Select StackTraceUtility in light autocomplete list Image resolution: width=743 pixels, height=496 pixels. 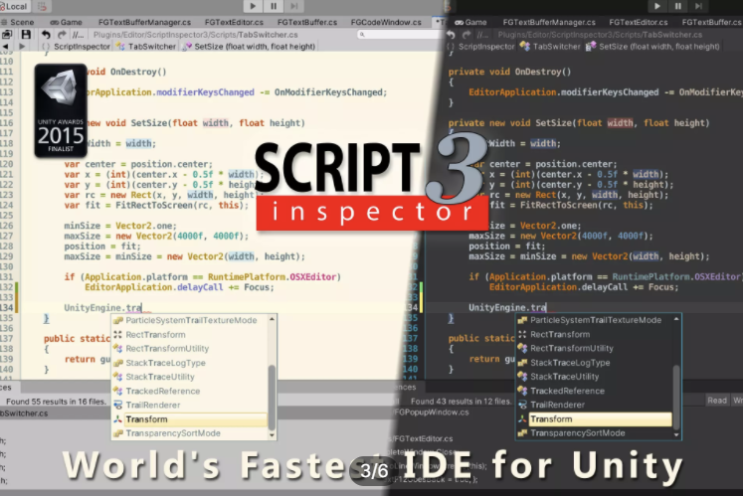point(190,377)
